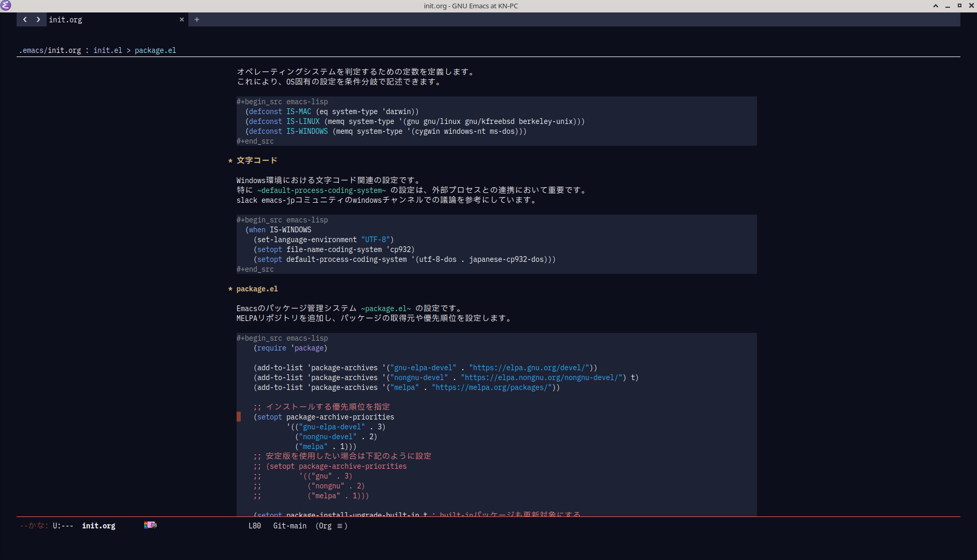Click the L80 line number indicator
The width and height of the screenshot is (977, 560).
coord(255,526)
